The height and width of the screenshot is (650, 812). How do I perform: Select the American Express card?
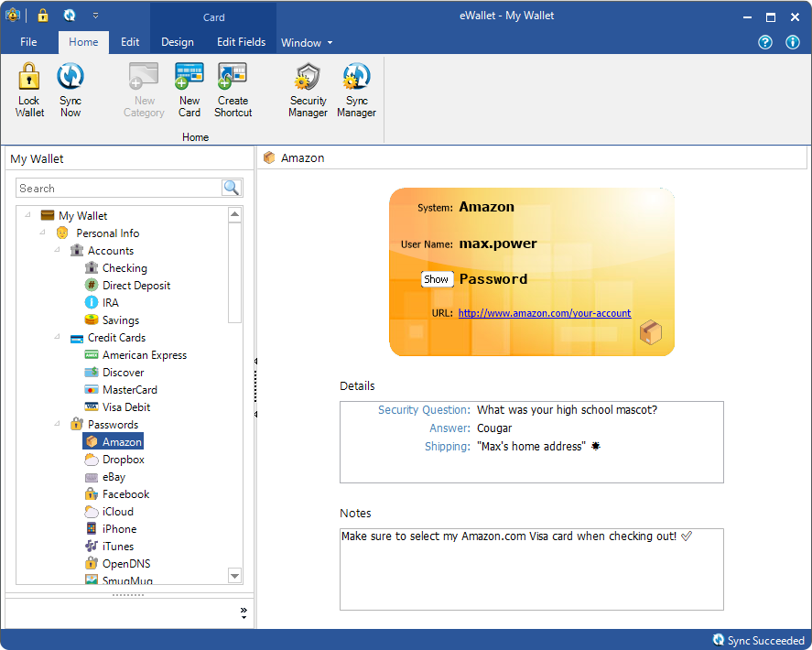tap(135, 355)
